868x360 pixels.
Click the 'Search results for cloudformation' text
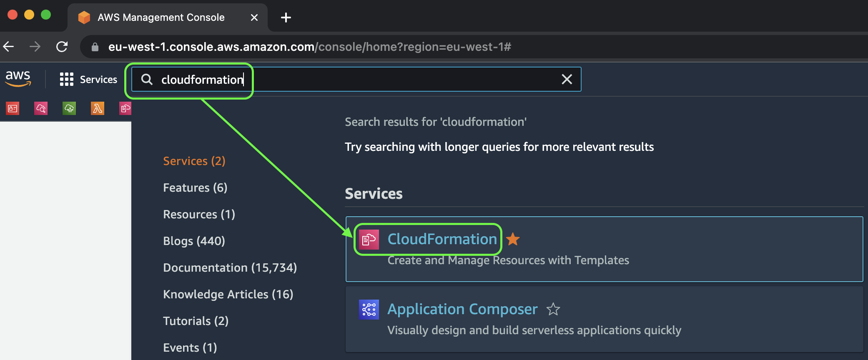pyautogui.click(x=436, y=122)
